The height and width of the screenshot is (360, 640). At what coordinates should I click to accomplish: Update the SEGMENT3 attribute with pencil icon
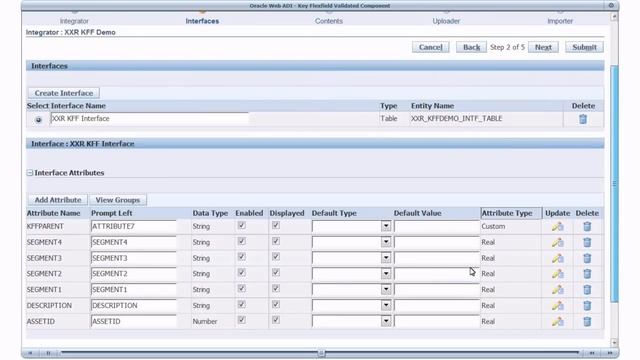558,258
